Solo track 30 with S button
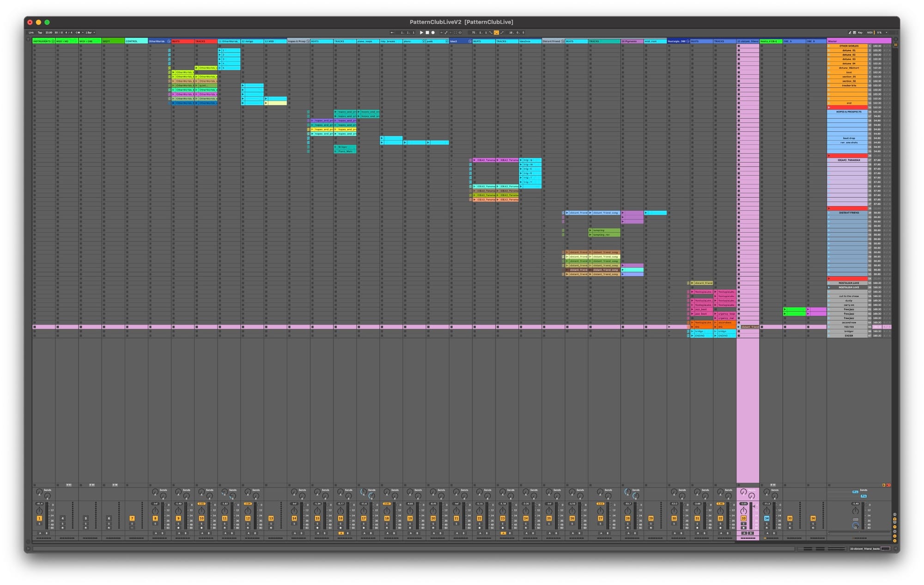Screen dimensions: 924x585 [674, 524]
